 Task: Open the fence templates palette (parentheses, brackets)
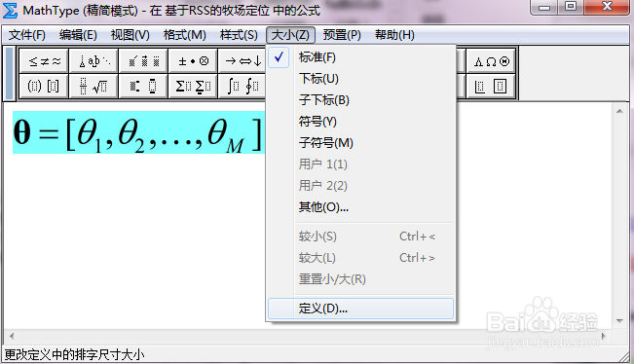44,86
